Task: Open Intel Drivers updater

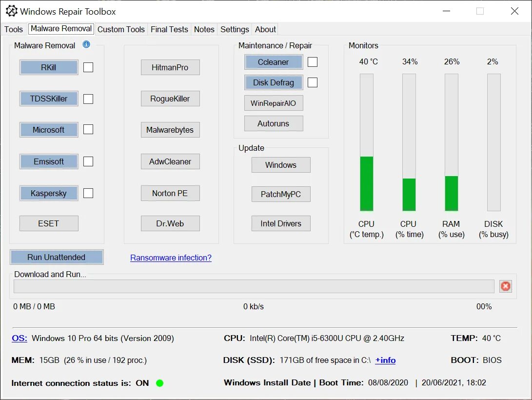Action: [x=281, y=223]
